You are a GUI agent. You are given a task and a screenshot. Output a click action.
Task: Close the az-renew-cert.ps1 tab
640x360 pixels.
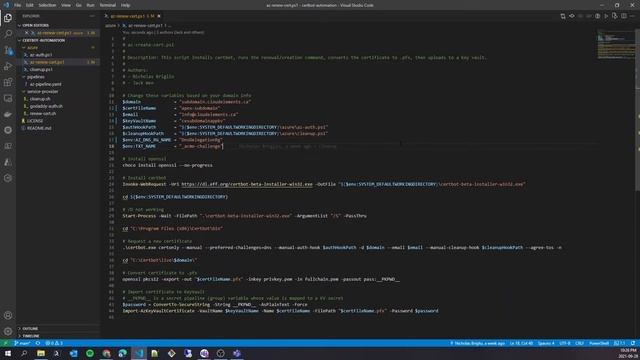(159, 16)
